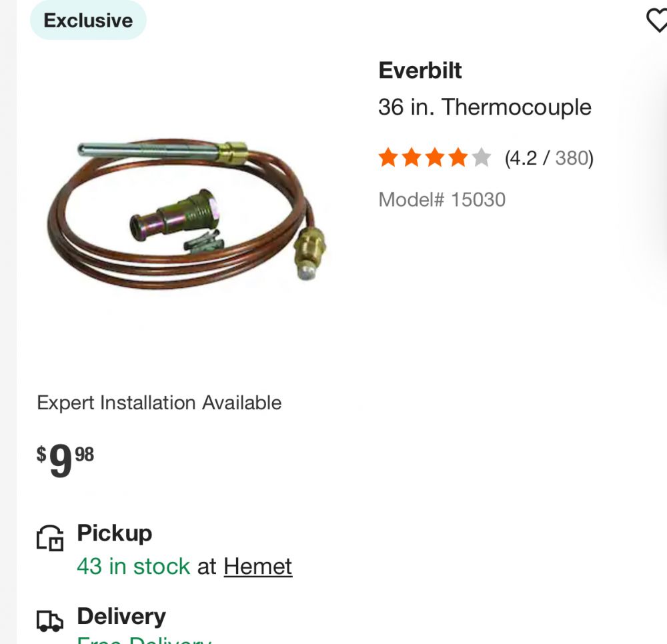Open the 380 reviews count
Viewport: 667px width, 644px height.
[572, 158]
